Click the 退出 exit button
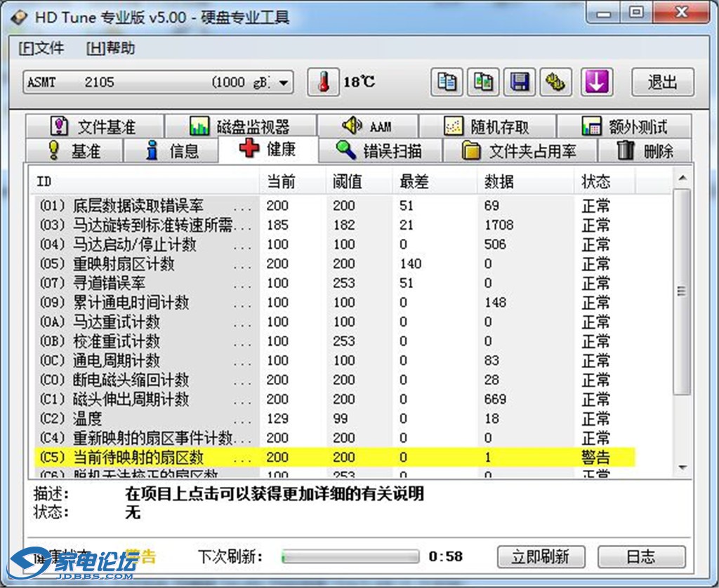719x588 pixels. click(662, 82)
